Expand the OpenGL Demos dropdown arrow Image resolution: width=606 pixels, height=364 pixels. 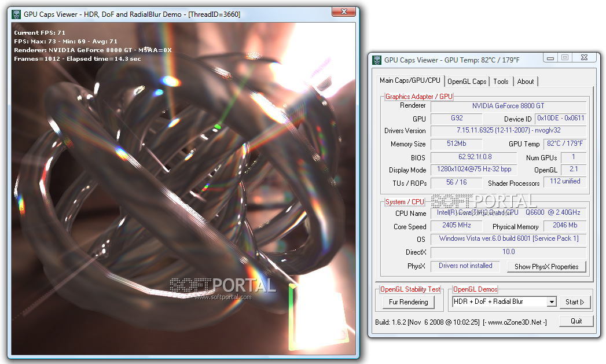(x=552, y=302)
